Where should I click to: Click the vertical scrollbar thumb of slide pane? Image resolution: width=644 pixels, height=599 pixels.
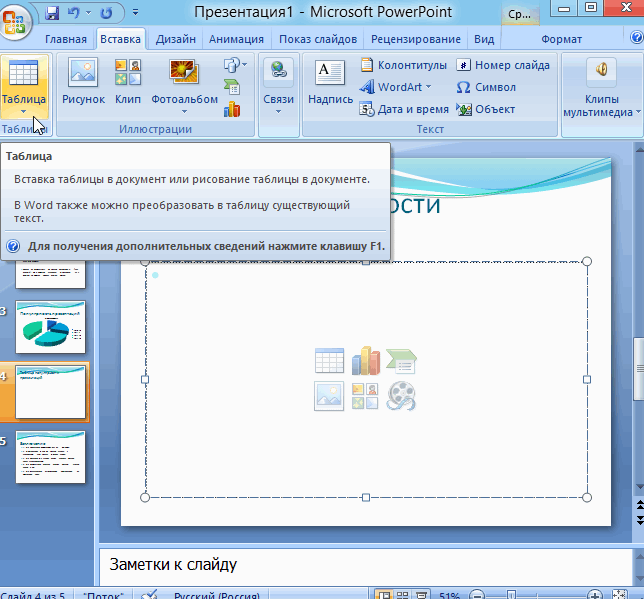tap(639, 369)
